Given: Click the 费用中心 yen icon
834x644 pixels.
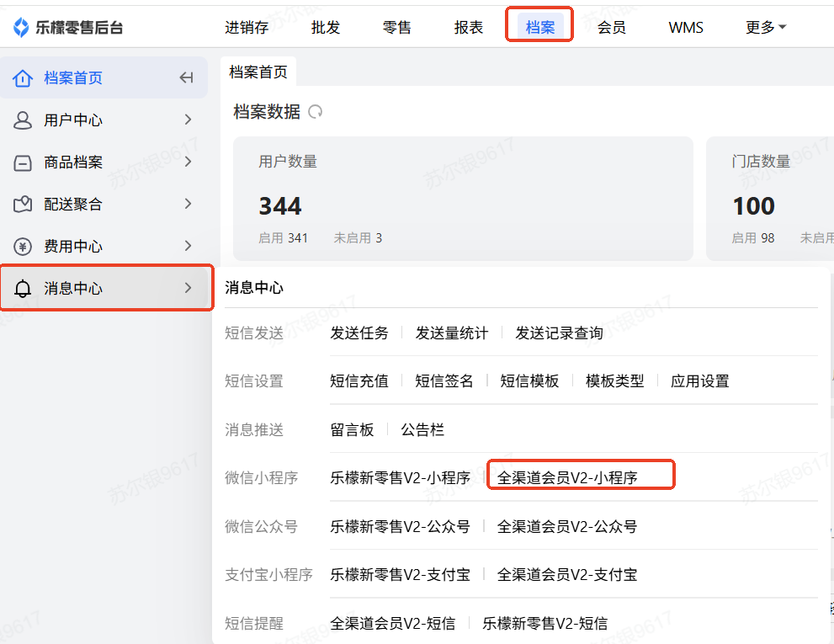Looking at the screenshot, I should click(x=23, y=247).
